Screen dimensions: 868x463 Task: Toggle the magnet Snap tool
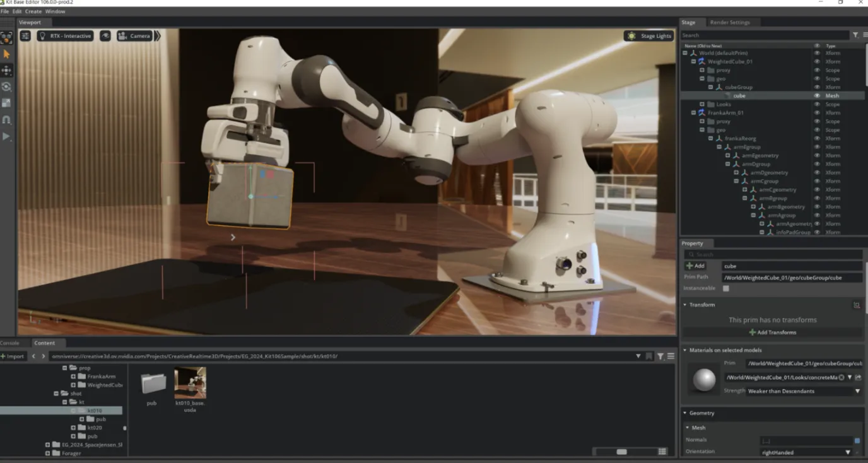pos(6,120)
